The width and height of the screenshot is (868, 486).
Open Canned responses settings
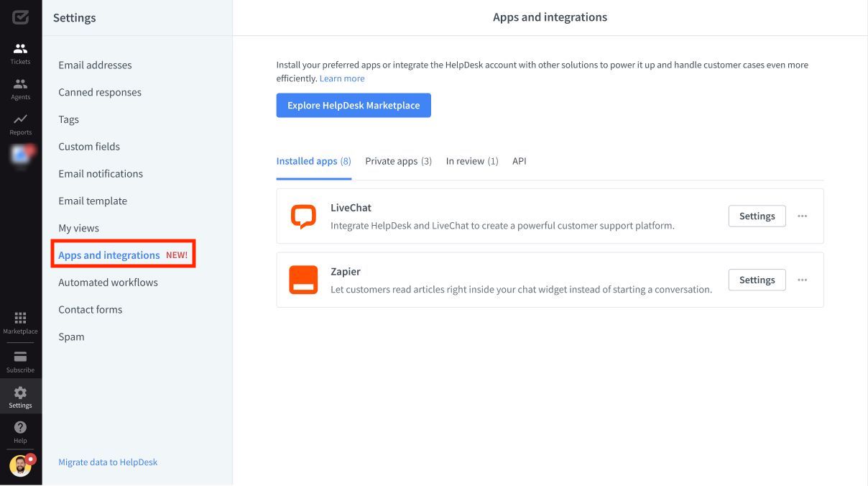point(100,92)
